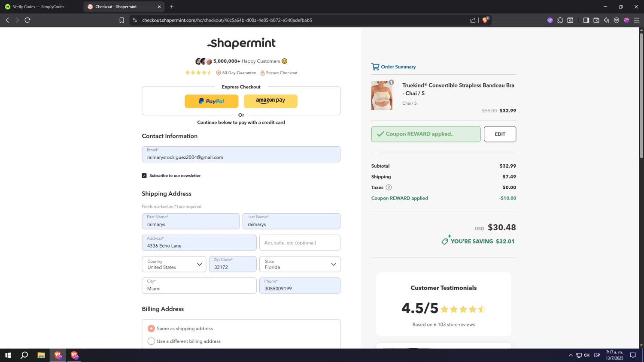644x362 pixels.
Task: Click the ESP language indicator
Action: pos(597,355)
